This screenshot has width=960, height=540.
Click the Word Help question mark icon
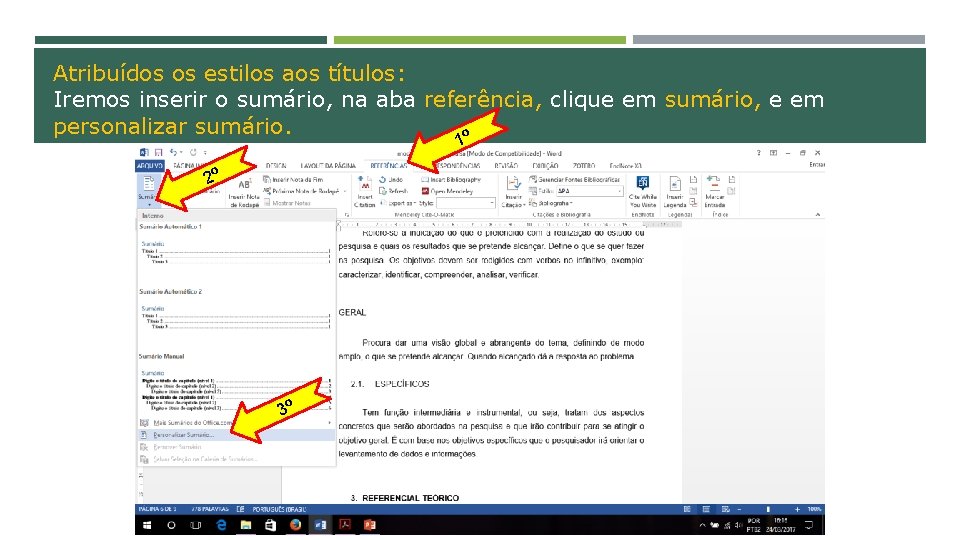(x=758, y=153)
